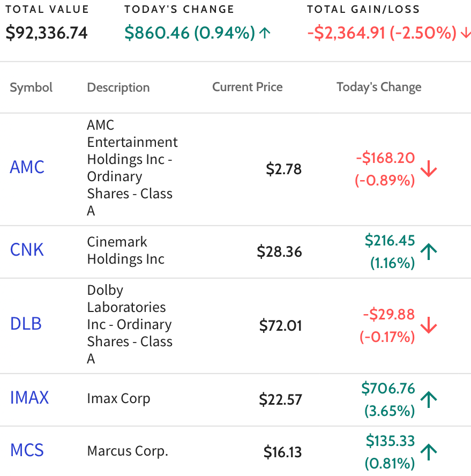This screenshot has width=471, height=476.
Task: Click the up arrow next to Today's Change total
Action: (265, 33)
